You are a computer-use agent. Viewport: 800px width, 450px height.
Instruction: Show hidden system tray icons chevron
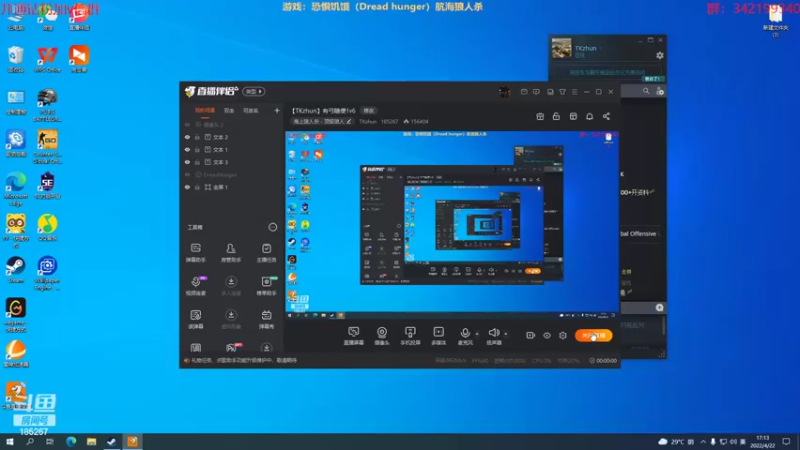click(x=703, y=441)
